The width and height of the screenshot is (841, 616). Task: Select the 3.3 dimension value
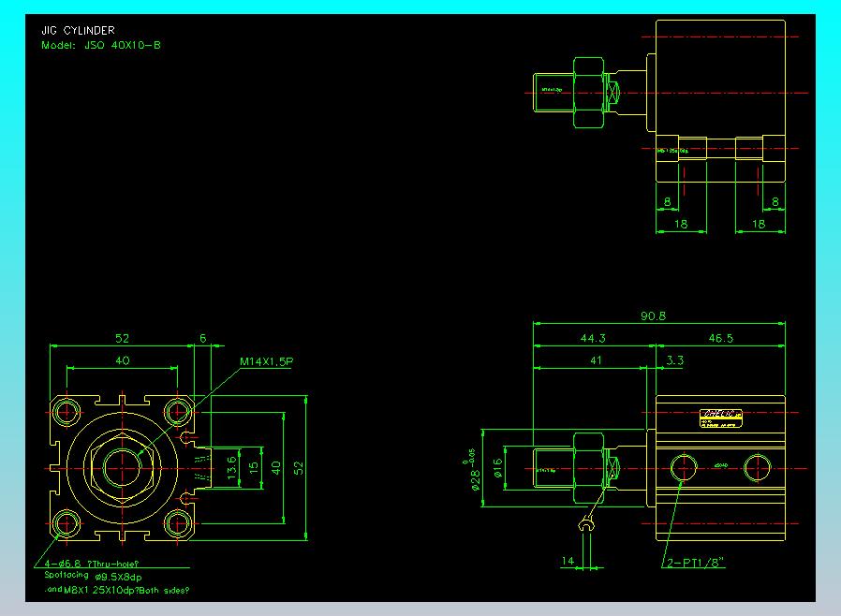tap(674, 360)
